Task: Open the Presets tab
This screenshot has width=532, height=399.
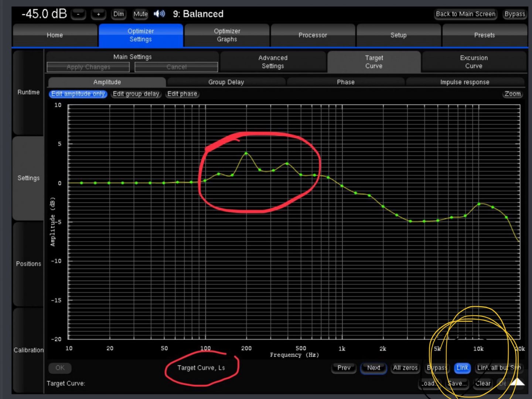Action: (x=485, y=35)
